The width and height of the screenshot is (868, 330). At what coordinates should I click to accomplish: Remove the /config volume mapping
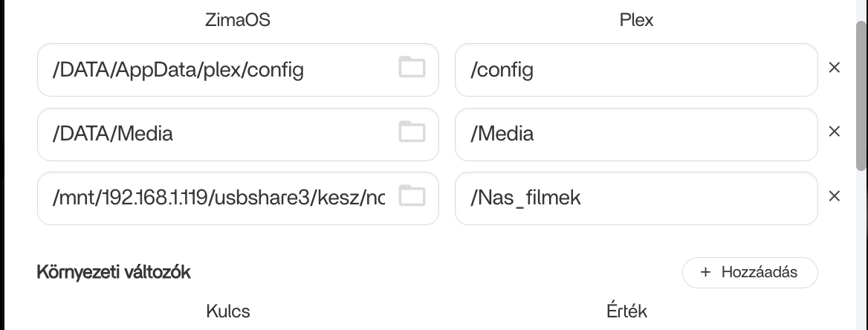pos(834,68)
